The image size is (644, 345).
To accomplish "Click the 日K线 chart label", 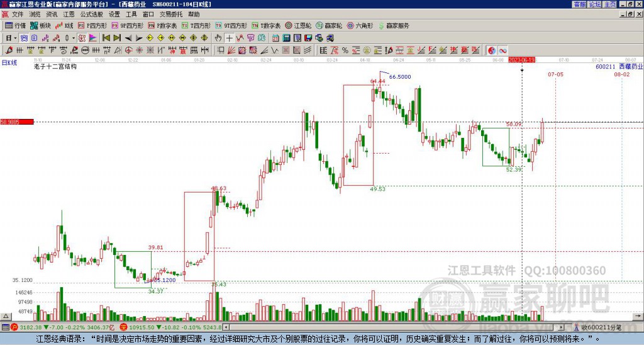I will [x=9, y=63].
